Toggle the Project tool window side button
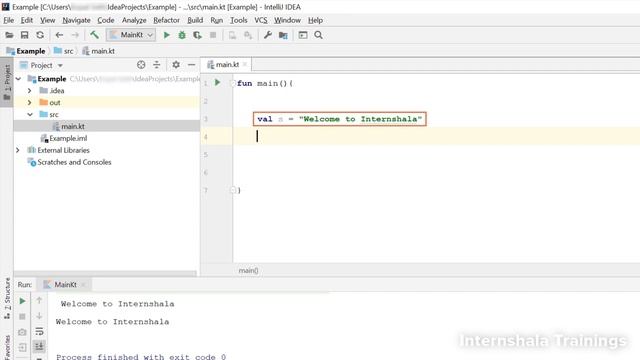This screenshot has height=360, width=640. click(x=7, y=82)
